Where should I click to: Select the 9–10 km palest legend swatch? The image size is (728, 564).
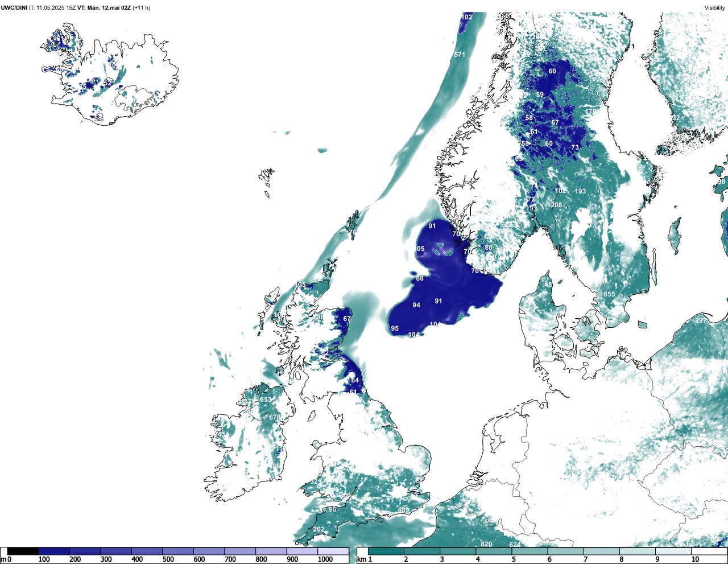click(x=673, y=551)
